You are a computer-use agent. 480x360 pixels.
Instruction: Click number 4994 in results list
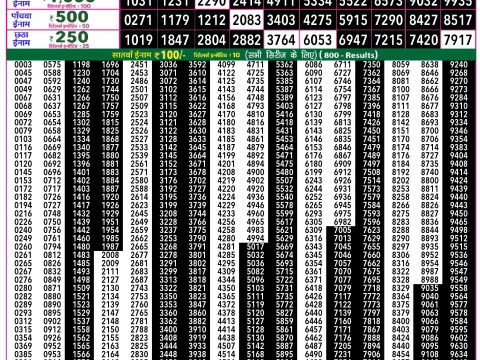[x=255, y=238]
